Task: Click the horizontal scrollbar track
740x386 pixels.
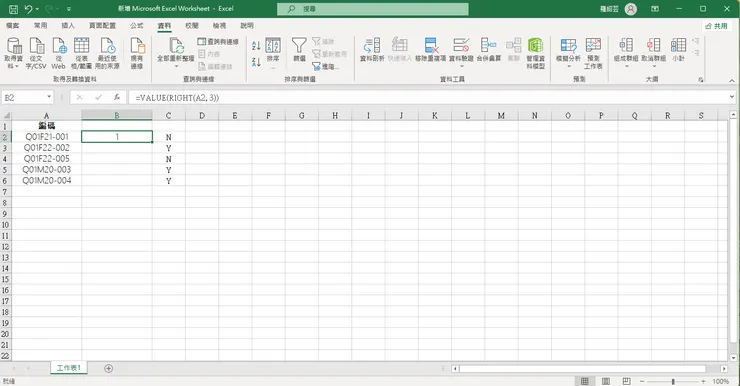Action: [x=582, y=368]
